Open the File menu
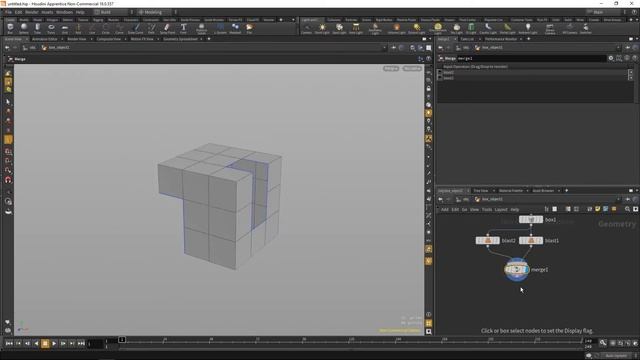Image resolution: width=640 pixels, height=360 pixels. pyautogui.click(x=8, y=12)
